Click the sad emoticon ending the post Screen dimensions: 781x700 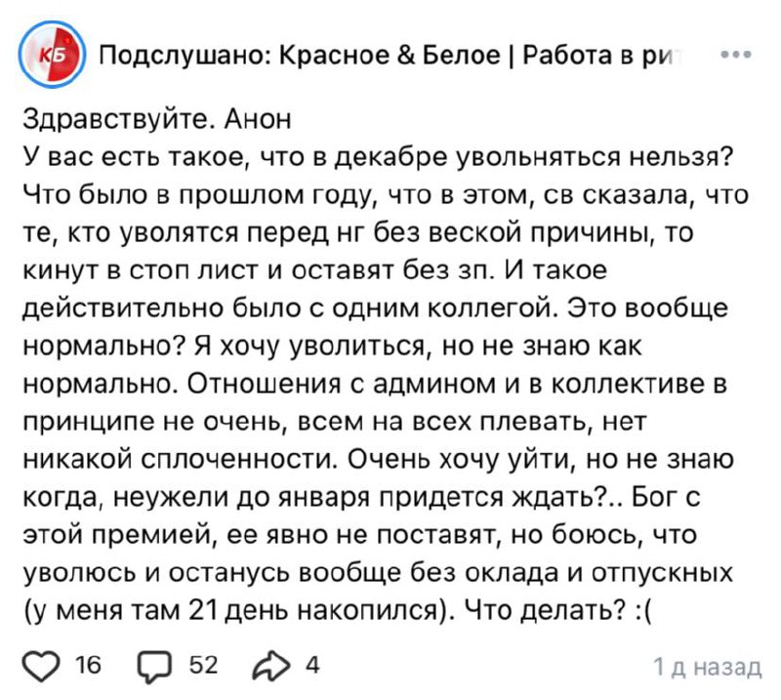(x=645, y=612)
